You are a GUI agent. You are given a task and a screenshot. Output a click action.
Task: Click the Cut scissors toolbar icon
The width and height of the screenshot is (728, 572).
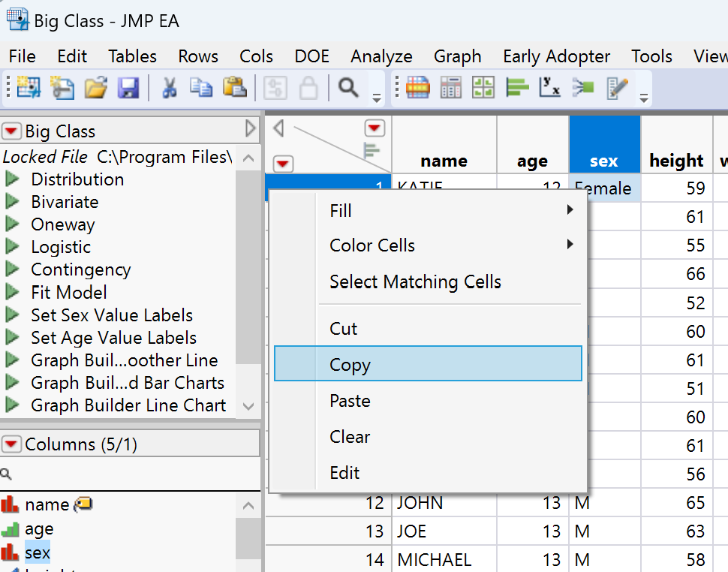169,89
